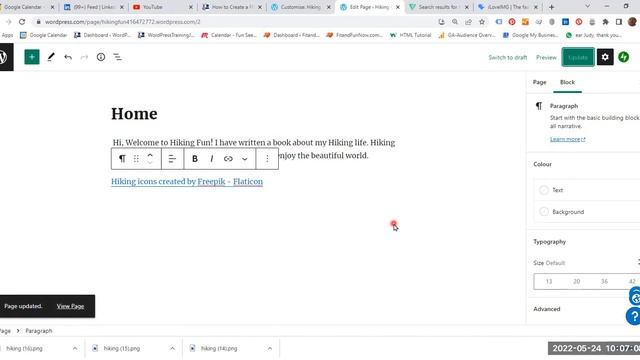Click the drag handle dots icon
Viewport: 640px width, 360px height.
tap(136, 159)
